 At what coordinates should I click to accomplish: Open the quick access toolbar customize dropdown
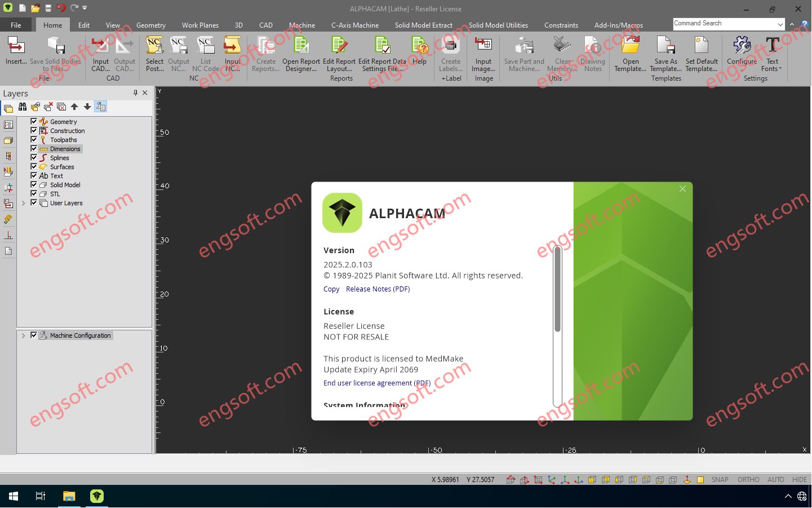(x=85, y=8)
